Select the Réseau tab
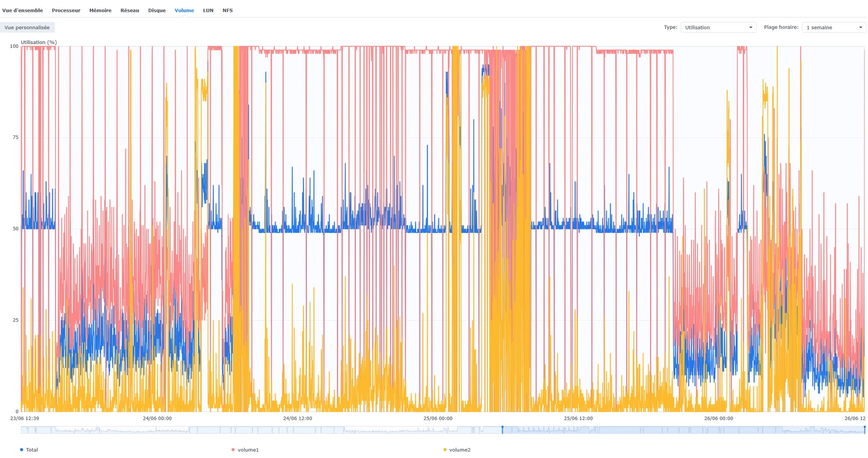 pos(130,10)
